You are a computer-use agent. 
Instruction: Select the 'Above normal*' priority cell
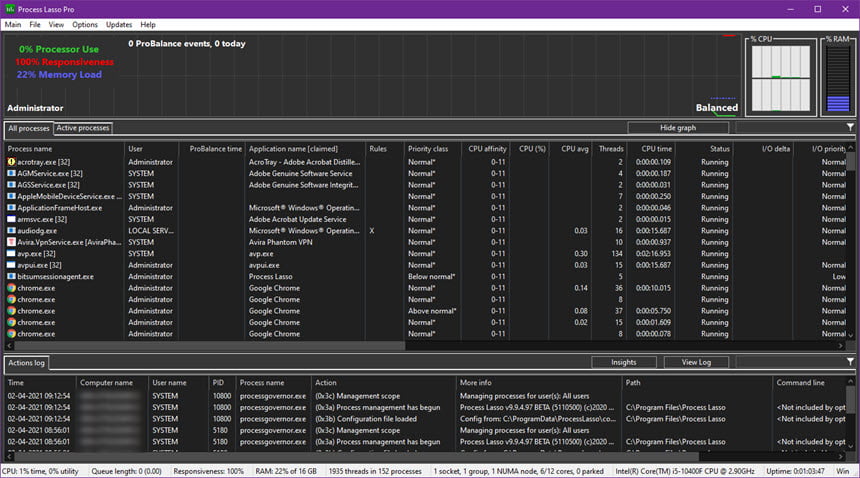tap(432, 311)
